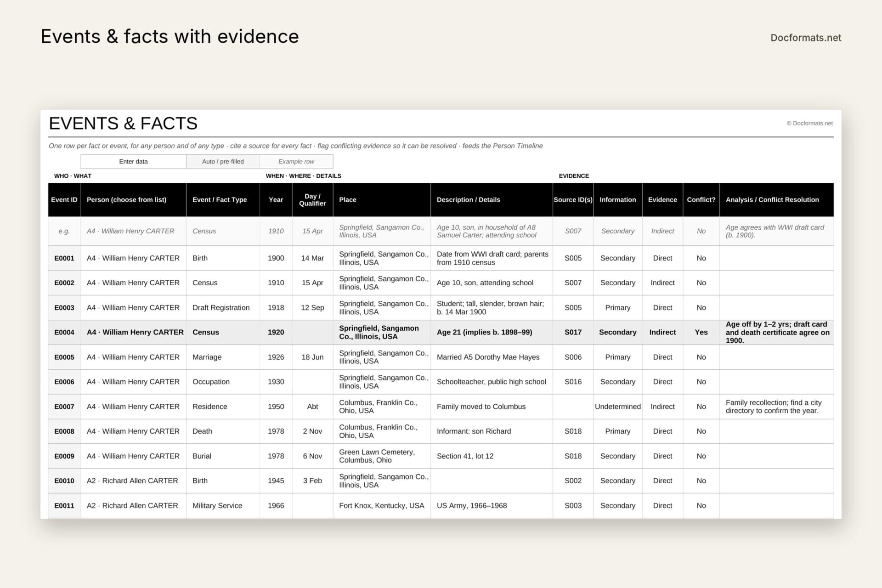
Task: Click the Docformats.net text at top right
Action: coord(806,38)
